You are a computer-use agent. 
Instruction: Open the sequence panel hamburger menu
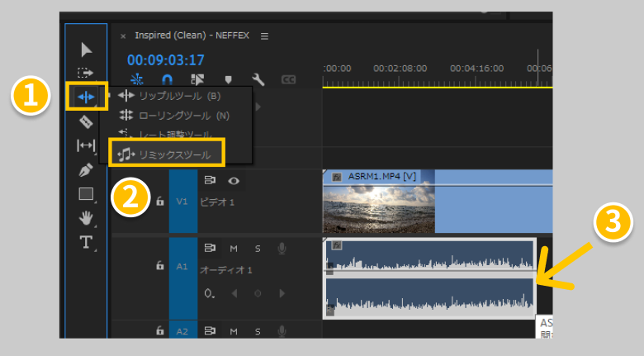click(x=264, y=36)
